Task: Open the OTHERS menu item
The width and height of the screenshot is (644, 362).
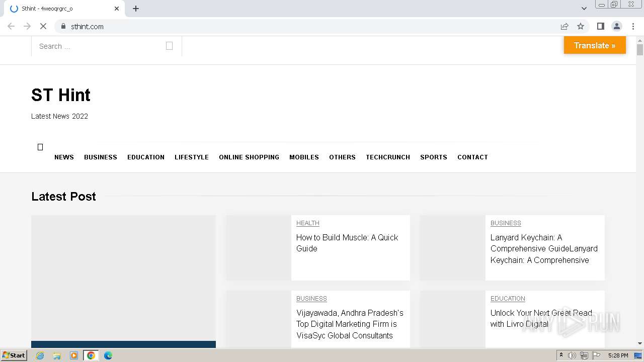Action: (x=342, y=157)
